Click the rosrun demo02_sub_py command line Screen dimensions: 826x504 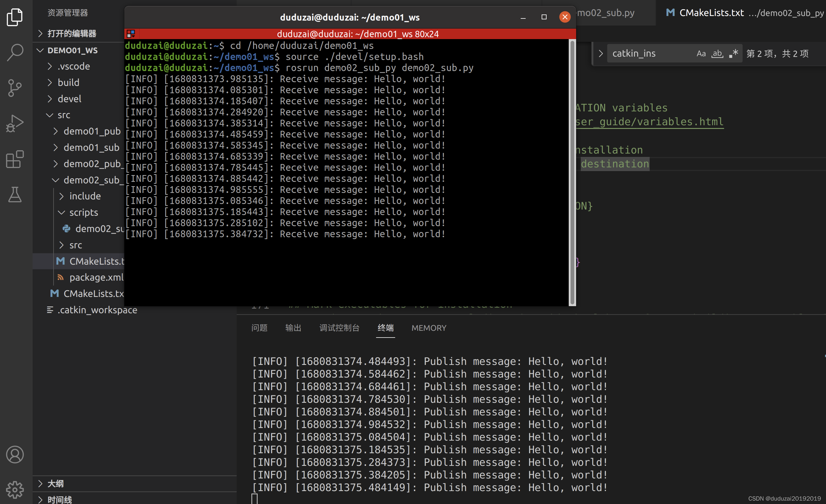tap(299, 68)
